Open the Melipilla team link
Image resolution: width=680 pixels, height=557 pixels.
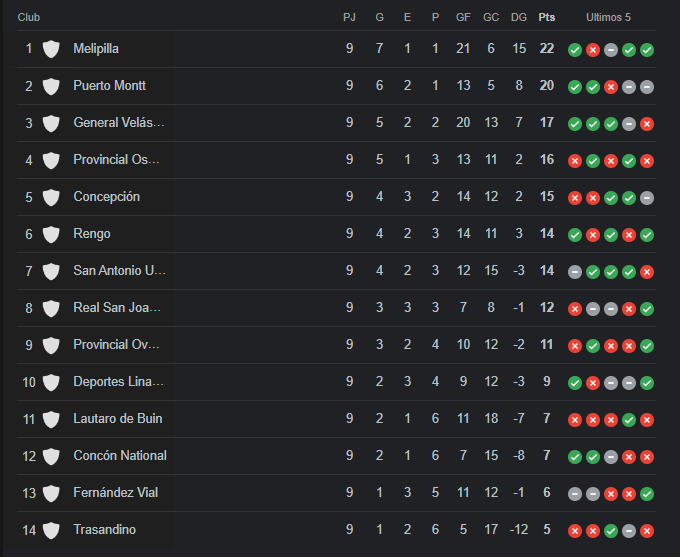click(x=96, y=49)
